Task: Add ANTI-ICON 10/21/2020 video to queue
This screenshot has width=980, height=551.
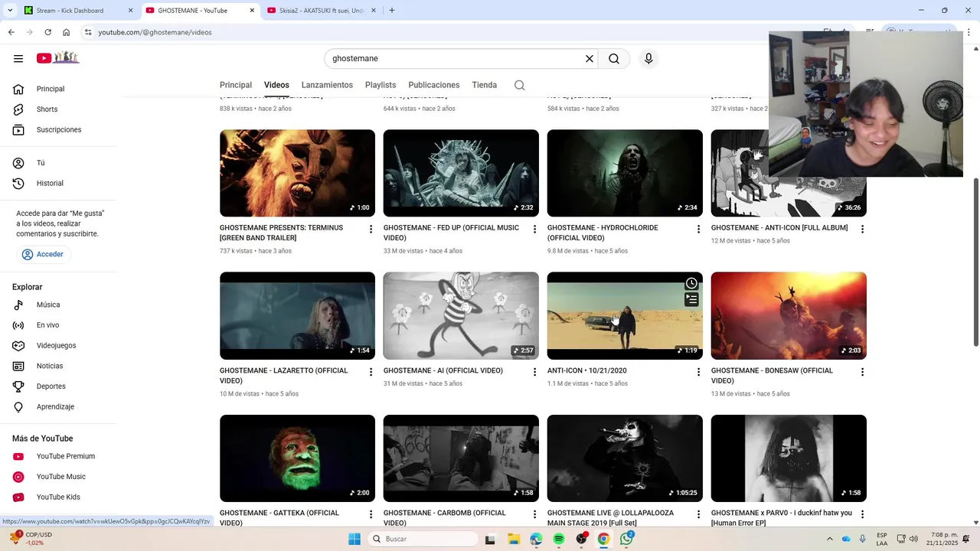Action: 691,300
